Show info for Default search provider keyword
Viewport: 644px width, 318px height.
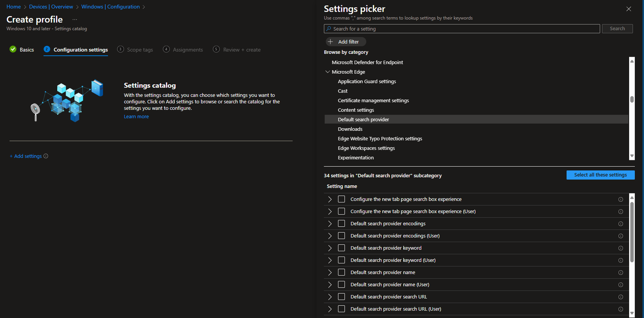coord(621,248)
